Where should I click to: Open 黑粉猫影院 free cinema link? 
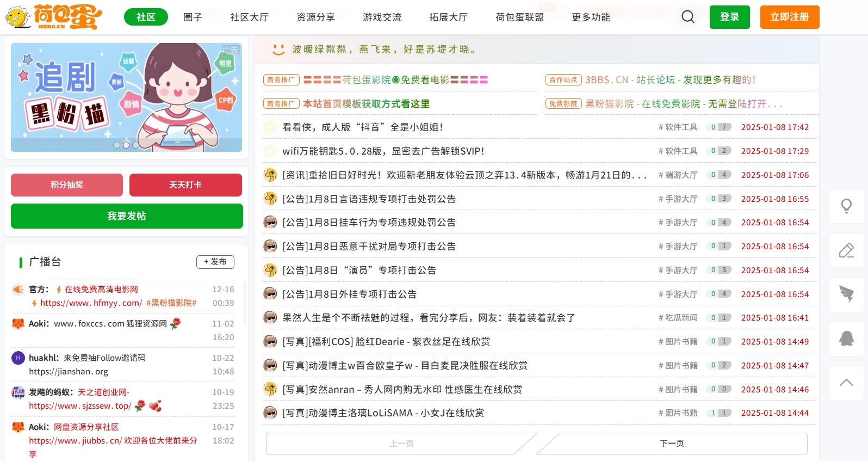[x=684, y=104]
